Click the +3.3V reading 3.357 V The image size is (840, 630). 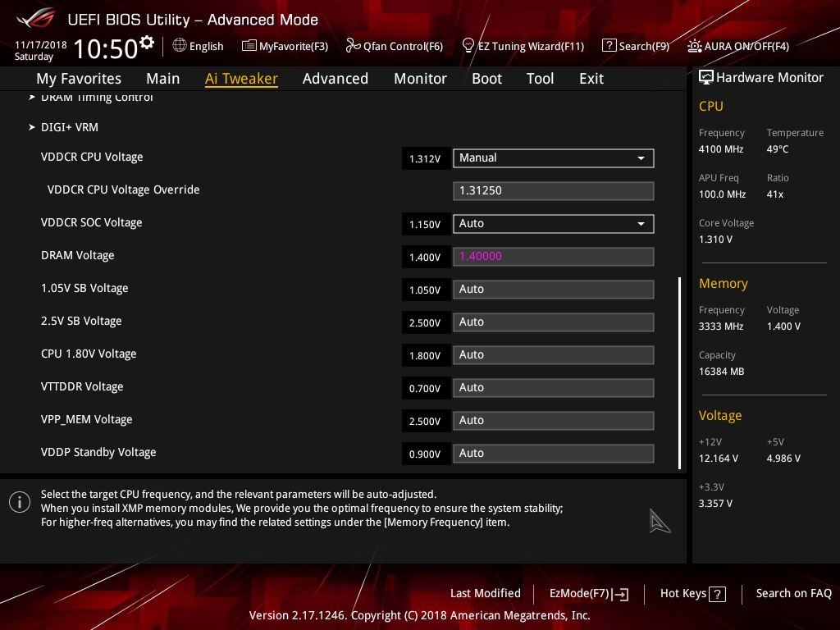pyautogui.click(x=715, y=504)
